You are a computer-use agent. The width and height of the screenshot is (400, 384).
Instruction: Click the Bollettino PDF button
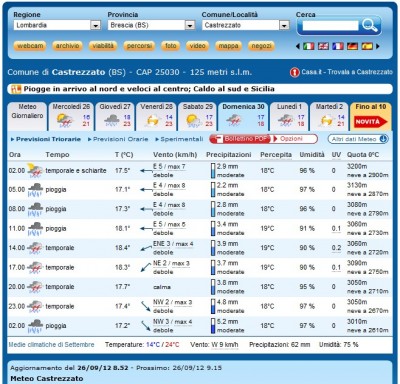click(x=240, y=139)
